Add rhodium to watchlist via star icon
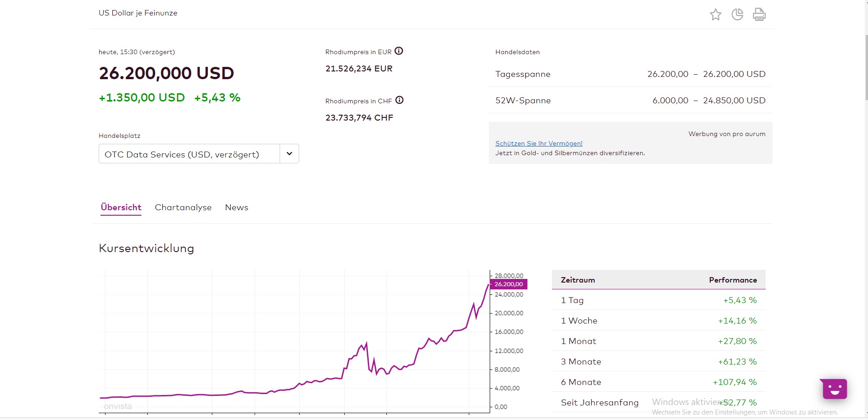 (715, 15)
